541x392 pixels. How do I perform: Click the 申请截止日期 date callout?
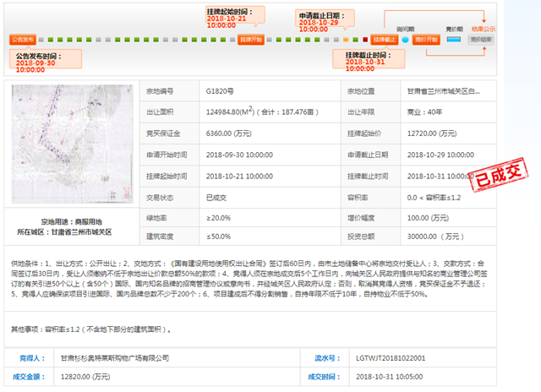325,21
